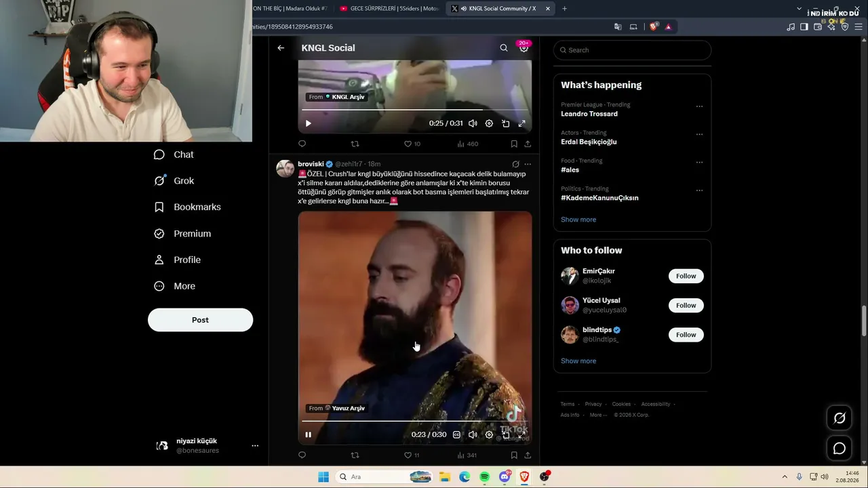Viewport: 868px width, 488px height.
Task: Open more options for Leandro Trossard trend
Action: 699,106
